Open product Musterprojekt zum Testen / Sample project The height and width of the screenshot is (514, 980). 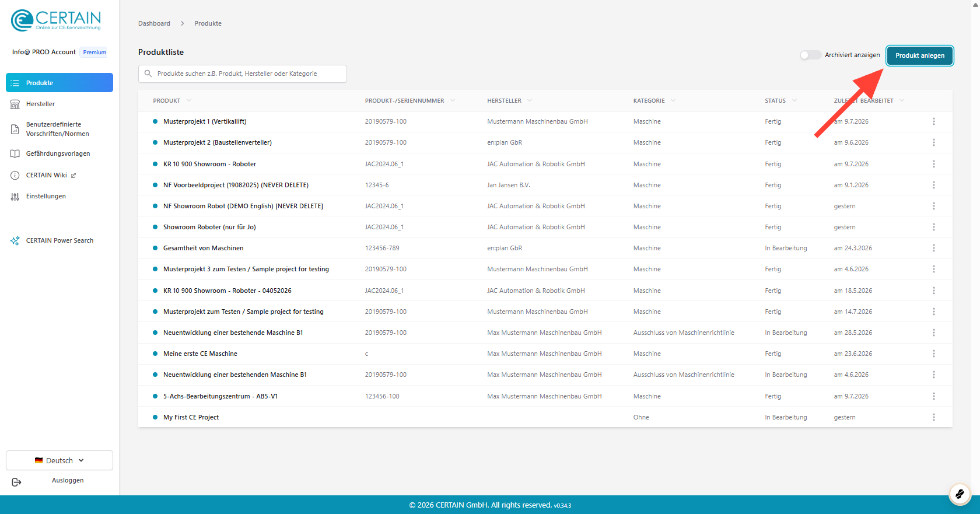(x=243, y=312)
